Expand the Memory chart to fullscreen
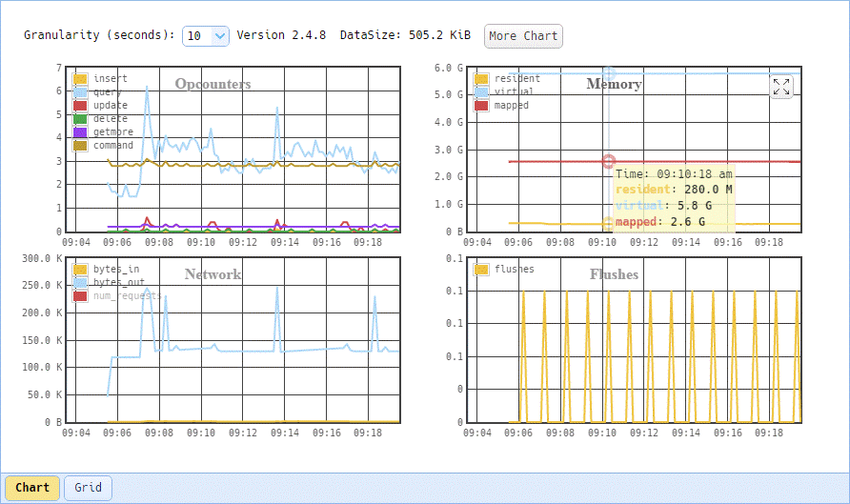This screenshot has width=850, height=504. pos(781,87)
